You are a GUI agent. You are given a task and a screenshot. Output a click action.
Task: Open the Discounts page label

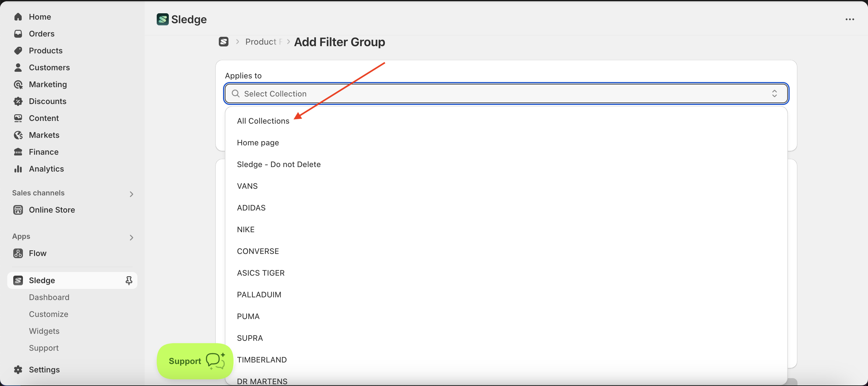click(48, 101)
